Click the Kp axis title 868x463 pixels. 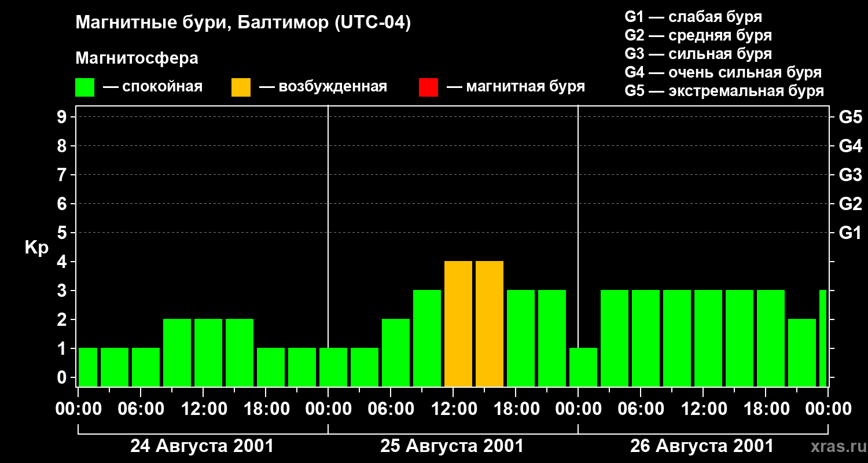[x=36, y=248]
